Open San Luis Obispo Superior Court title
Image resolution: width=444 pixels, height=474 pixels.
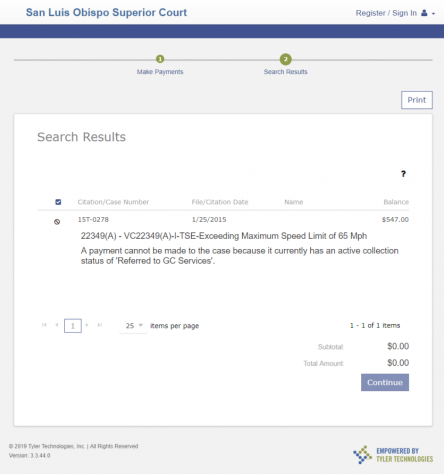(x=106, y=12)
